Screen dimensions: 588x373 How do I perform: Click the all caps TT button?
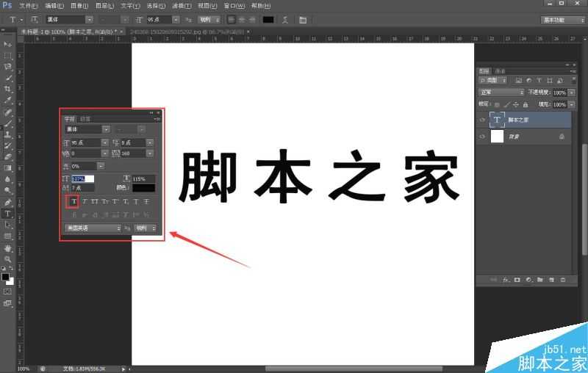click(x=95, y=201)
